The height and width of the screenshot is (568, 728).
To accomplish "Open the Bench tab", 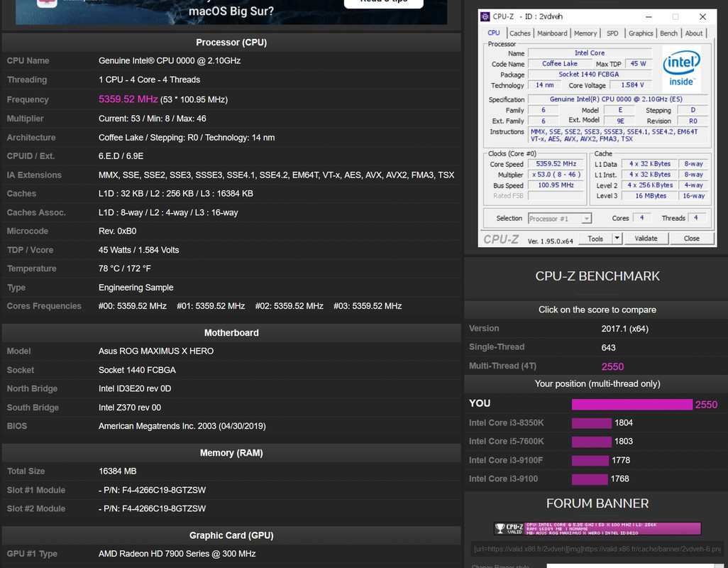I will [x=668, y=33].
